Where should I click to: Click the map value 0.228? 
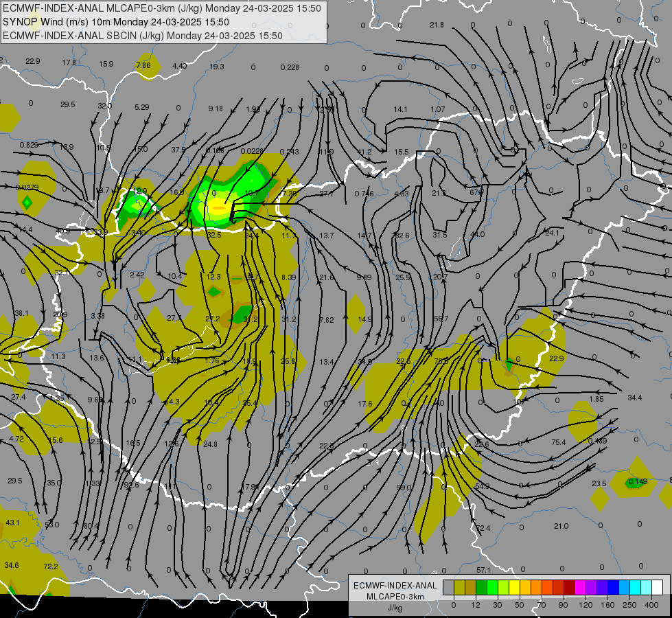290,67
